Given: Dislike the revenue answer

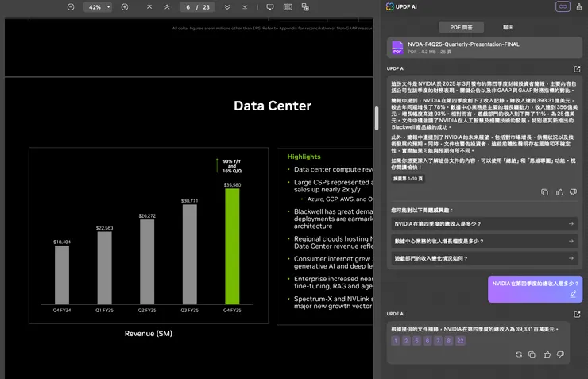Looking at the screenshot, I should click(x=561, y=354).
